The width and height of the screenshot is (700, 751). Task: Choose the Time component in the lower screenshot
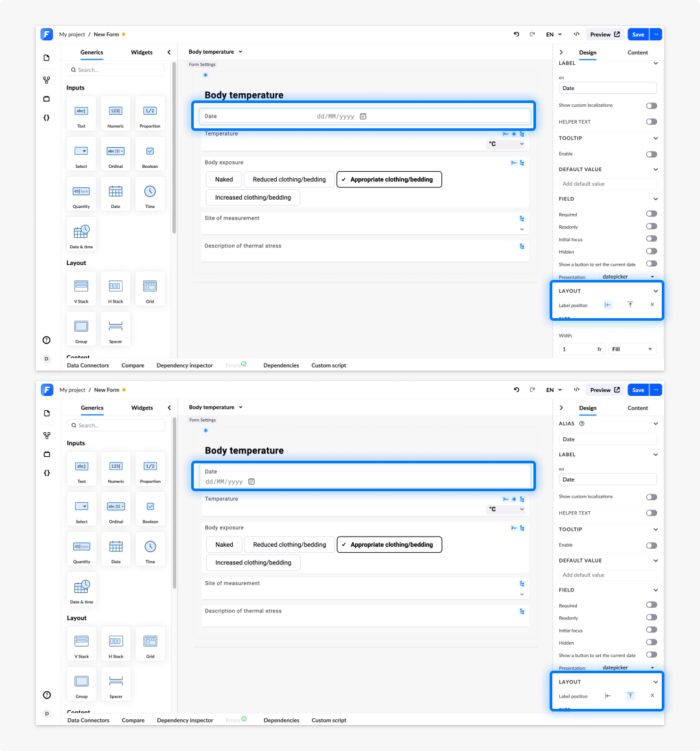[150, 550]
